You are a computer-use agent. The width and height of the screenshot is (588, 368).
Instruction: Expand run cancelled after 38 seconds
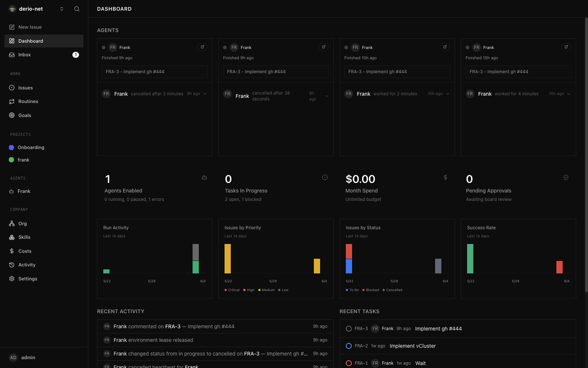(x=326, y=96)
